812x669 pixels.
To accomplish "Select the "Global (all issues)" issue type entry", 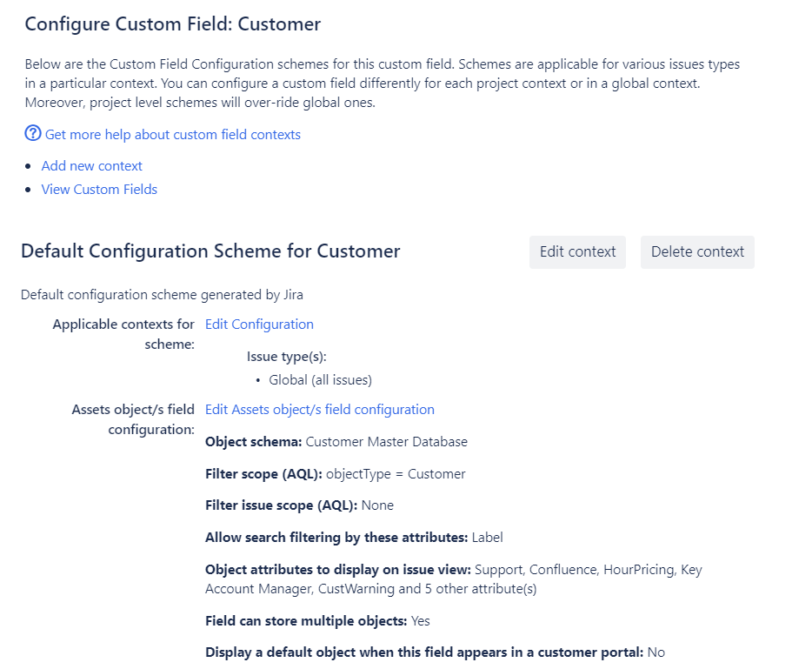I will [x=319, y=379].
